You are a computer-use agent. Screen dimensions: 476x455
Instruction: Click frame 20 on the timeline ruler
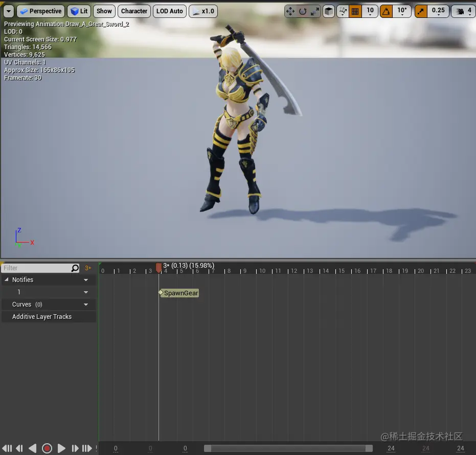coord(420,271)
